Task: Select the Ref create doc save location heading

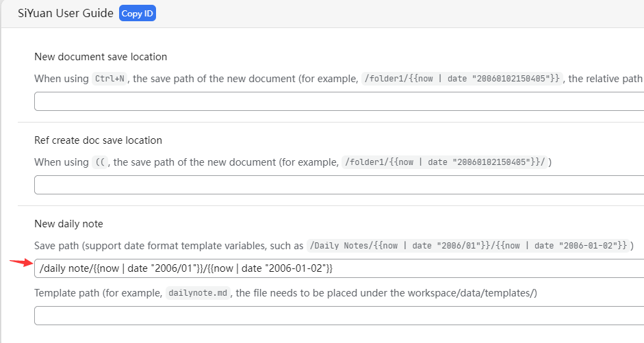Action: coord(98,140)
